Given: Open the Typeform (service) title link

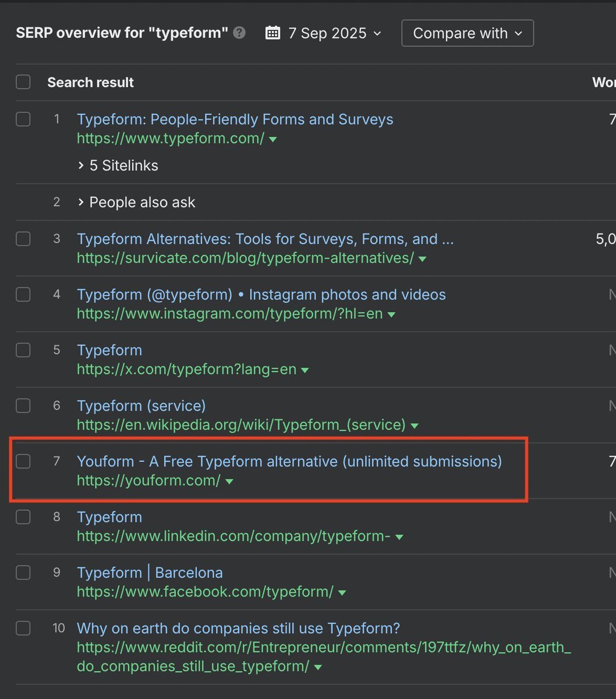Looking at the screenshot, I should [141, 406].
